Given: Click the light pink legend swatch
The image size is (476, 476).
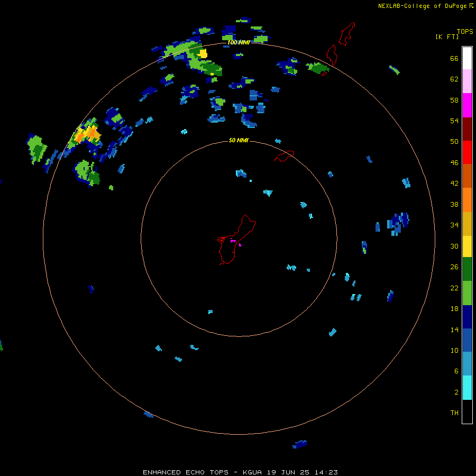Looking at the screenshot, I should (x=467, y=81).
